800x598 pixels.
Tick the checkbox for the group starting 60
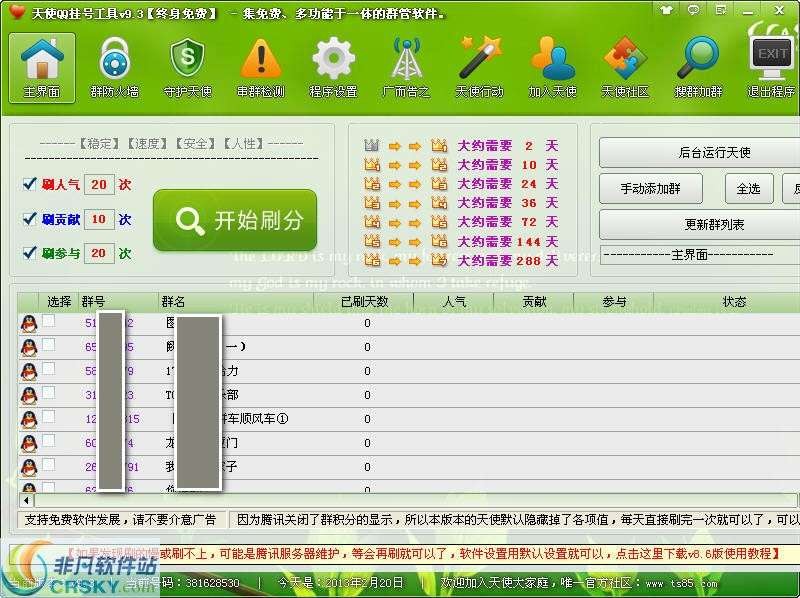[48, 440]
